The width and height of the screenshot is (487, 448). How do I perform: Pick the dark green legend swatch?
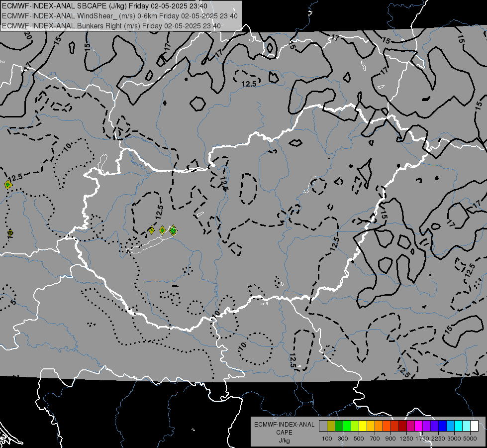click(339, 426)
